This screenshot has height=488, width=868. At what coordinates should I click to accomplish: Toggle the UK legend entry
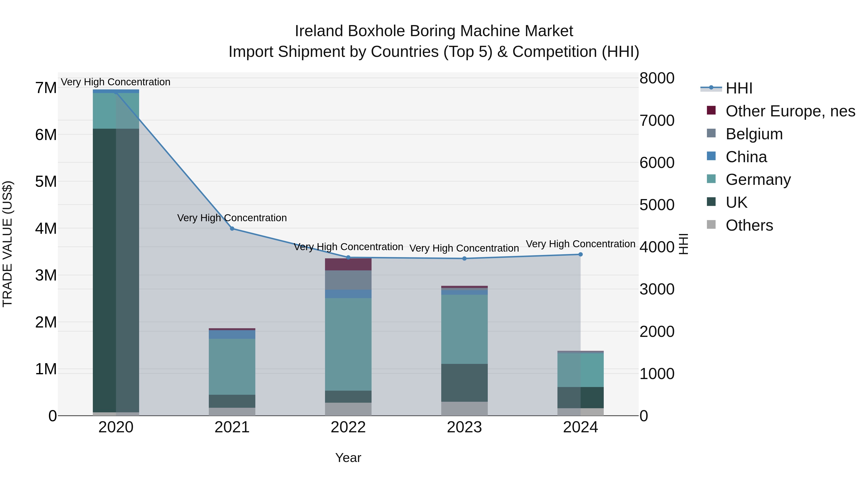727,202
